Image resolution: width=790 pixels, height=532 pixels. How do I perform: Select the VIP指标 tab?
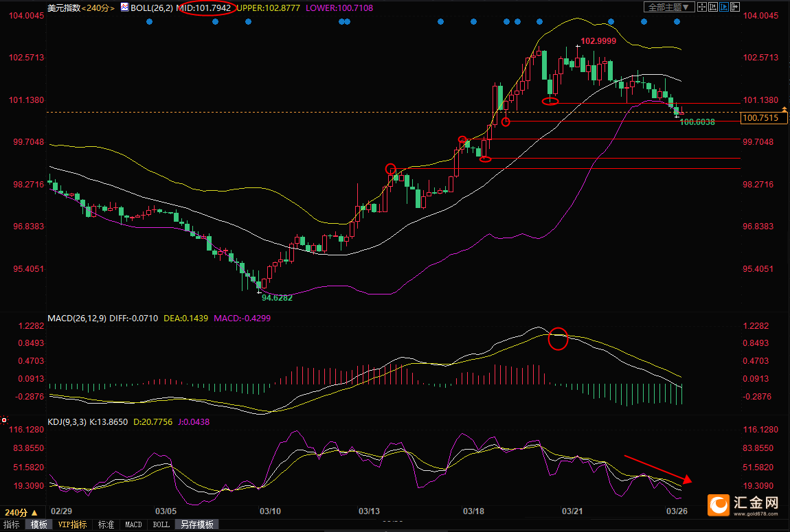pyautogui.click(x=72, y=524)
